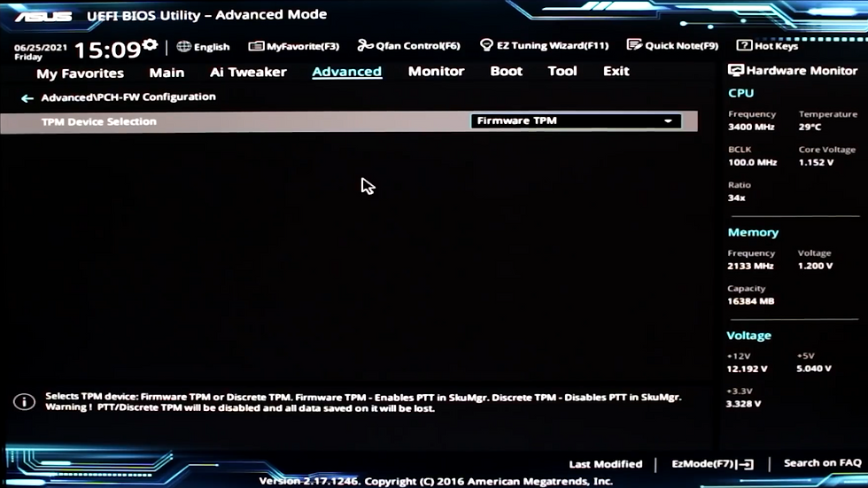Click the 12.192 V value
This screenshot has height=488, width=868.
(x=747, y=368)
